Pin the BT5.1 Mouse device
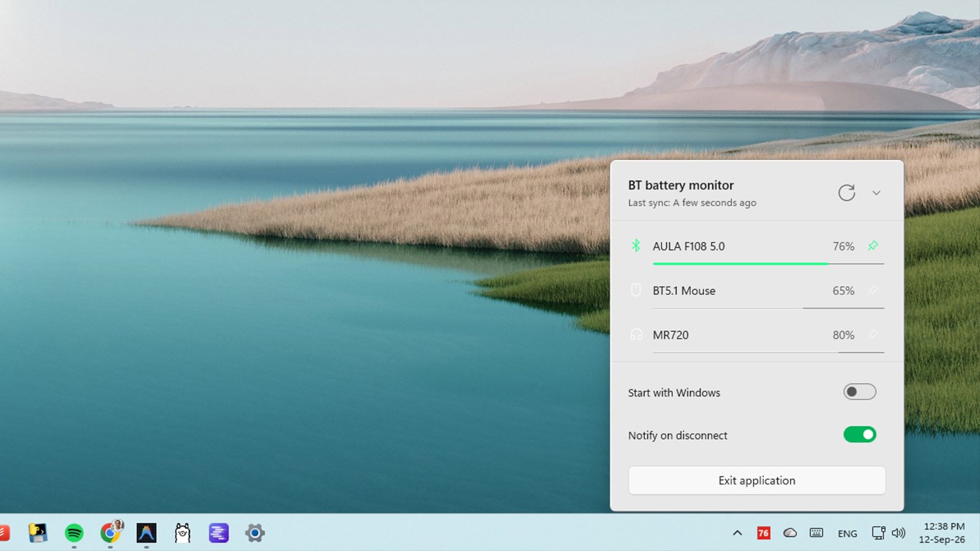Screen dimensions: 980x551 pyautogui.click(x=872, y=291)
